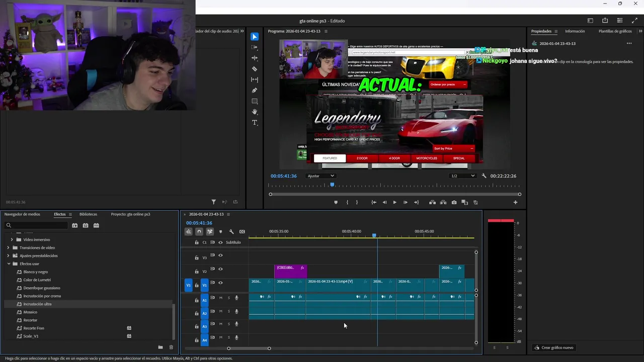Open timeline sequence panel menu
The height and width of the screenshot is (362, 644).
228,214
